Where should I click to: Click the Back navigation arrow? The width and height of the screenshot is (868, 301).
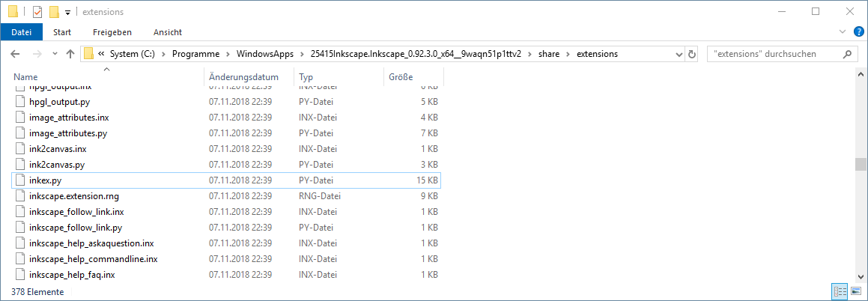(16, 54)
